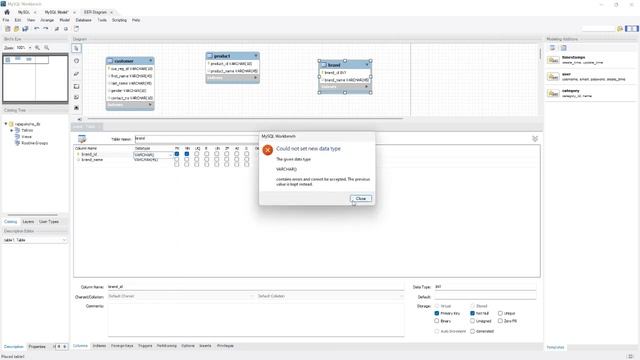Click the save model icon in toolbar
The height and width of the screenshot is (360, 640).
point(25,29)
